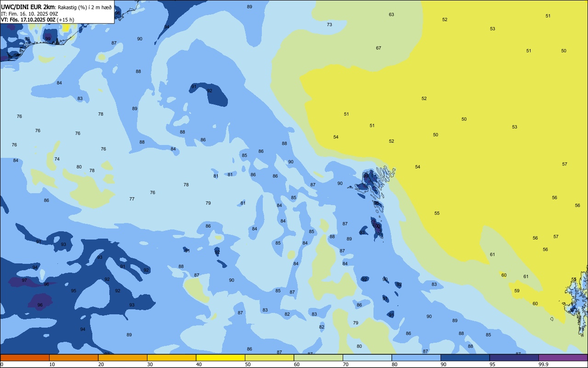Click the 'VT: Fös. 17.10.2025 00Z (+15 h)' line
Image resolution: width=588 pixels, height=368 pixels.
coord(37,20)
